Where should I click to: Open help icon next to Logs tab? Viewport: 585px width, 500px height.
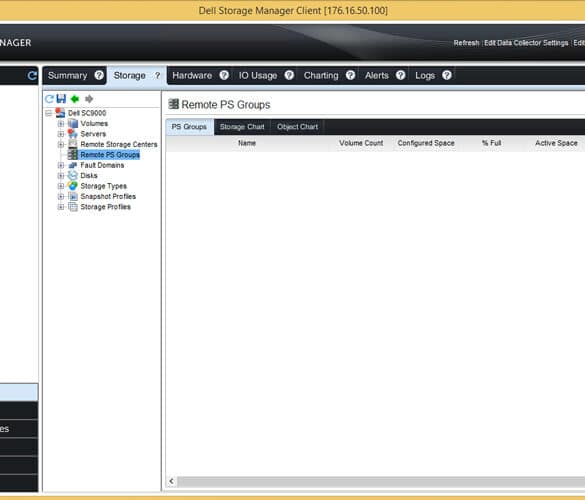[x=447, y=75]
